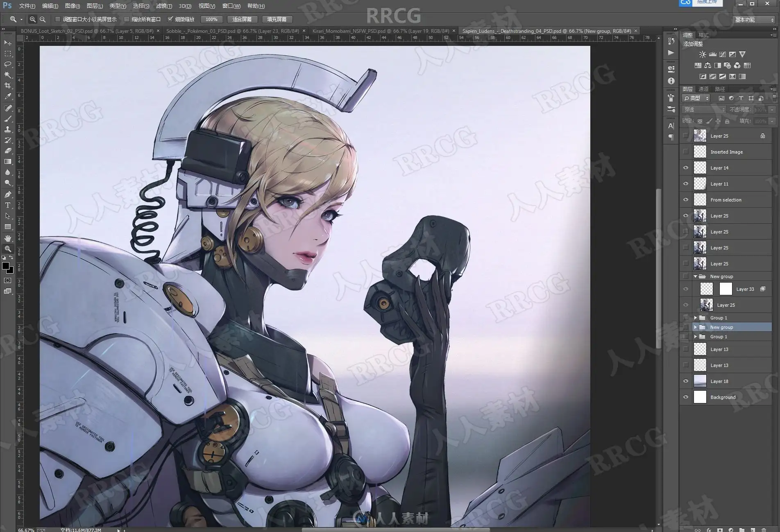Select the Horizontal Type tool
This screenshot has width=780, height=532.
8,205
